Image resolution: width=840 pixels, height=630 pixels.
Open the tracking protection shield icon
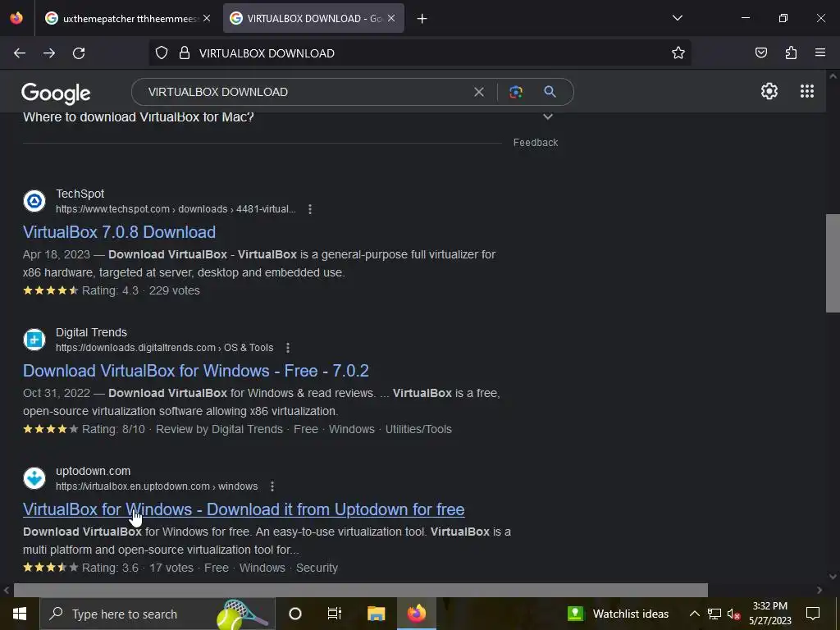162,53
